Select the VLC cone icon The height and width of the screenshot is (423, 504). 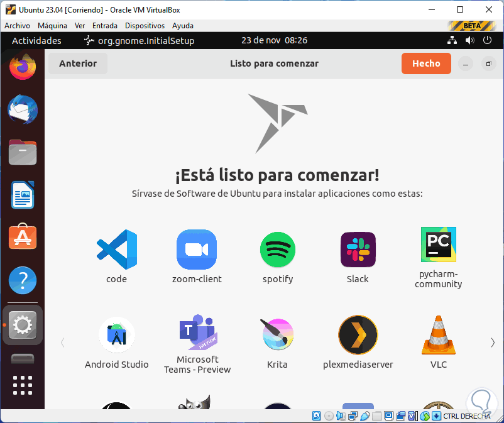(439, 335)
